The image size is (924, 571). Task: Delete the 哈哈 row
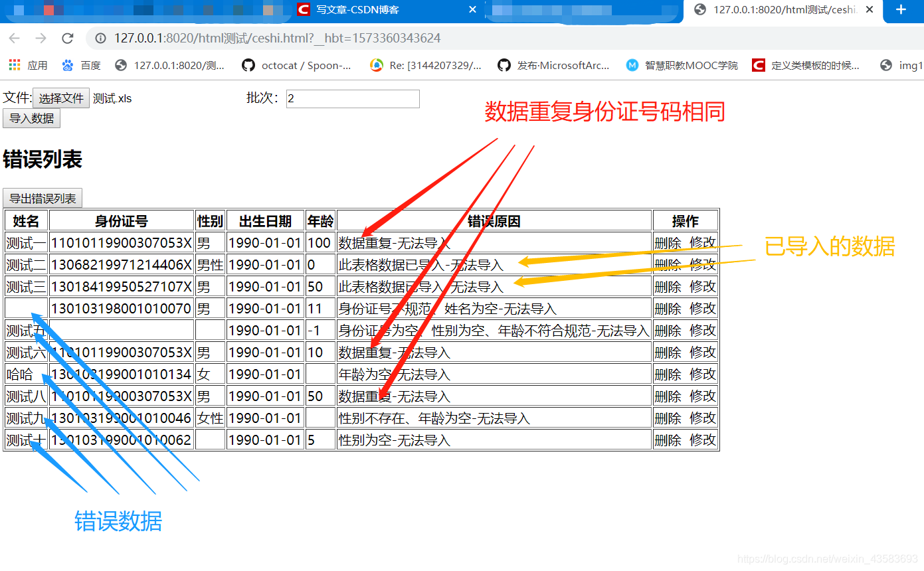point(668,374)
